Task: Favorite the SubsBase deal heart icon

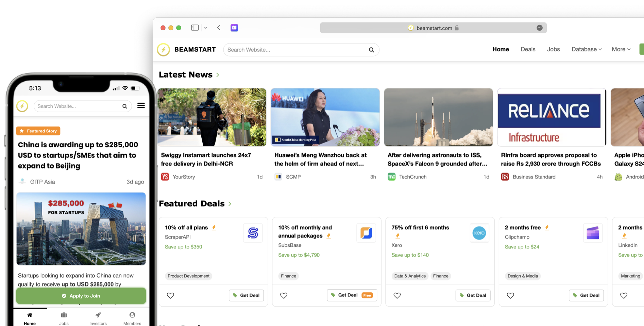Action: [284, 295]
